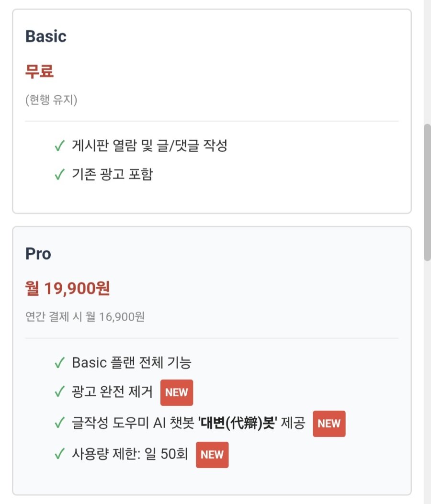The width and height of the screenshot is (431, 504).
Task: Select the Pro plan heading
Action: point(38,254)
